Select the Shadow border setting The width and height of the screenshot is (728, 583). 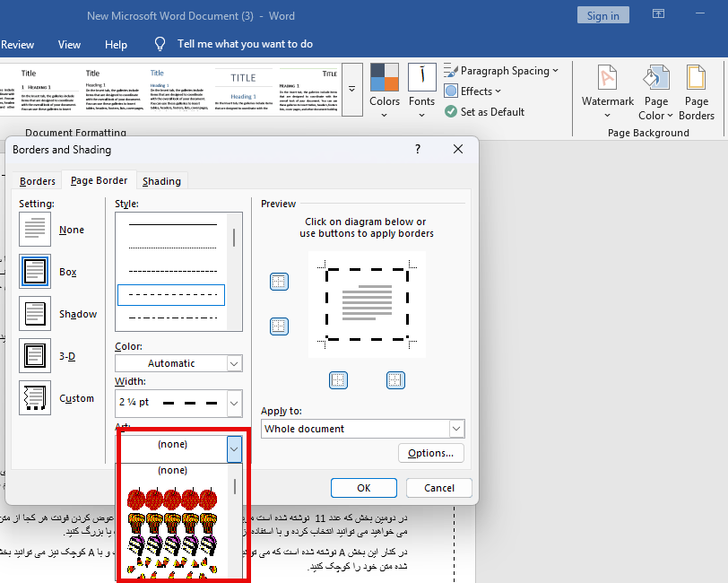[35, 314]
